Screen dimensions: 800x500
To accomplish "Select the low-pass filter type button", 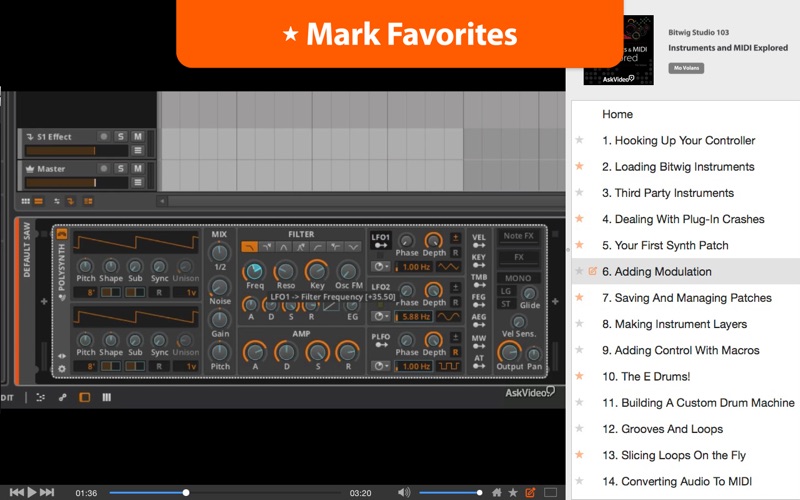I will (x=249, y=247).
